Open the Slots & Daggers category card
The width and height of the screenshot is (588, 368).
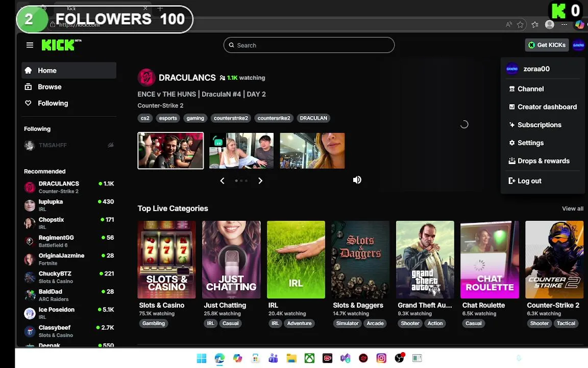360,260
